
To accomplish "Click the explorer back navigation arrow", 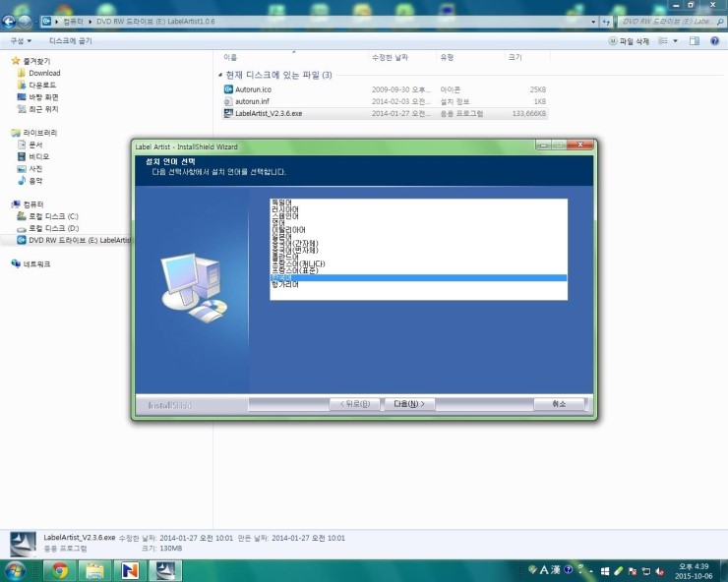I will click(10, 20).
